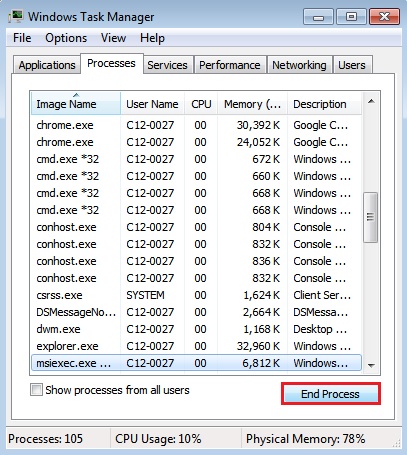Screen dimensions: 407x455
Task: Sort by the Memory column header
Action: [x=252, y=104]
